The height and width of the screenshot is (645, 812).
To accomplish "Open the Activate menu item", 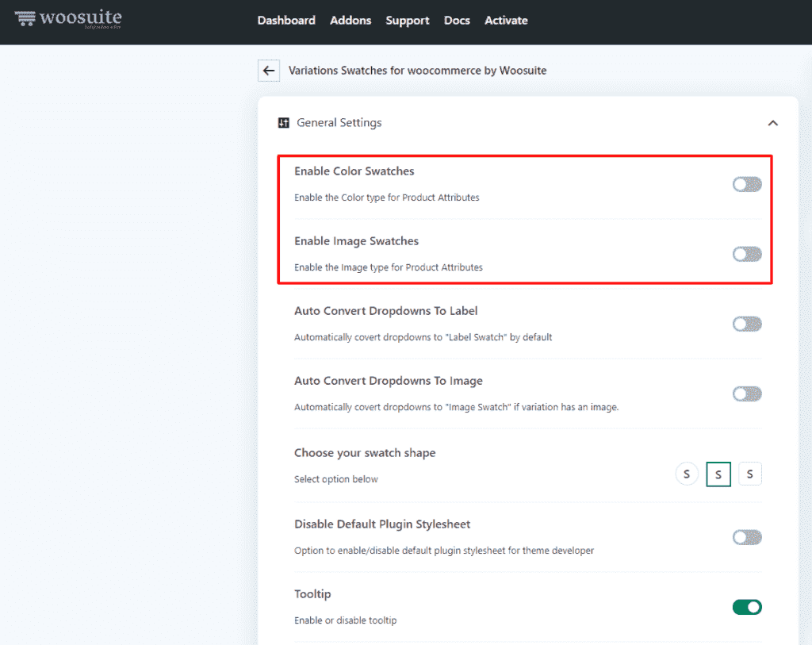I will (506, 20).
